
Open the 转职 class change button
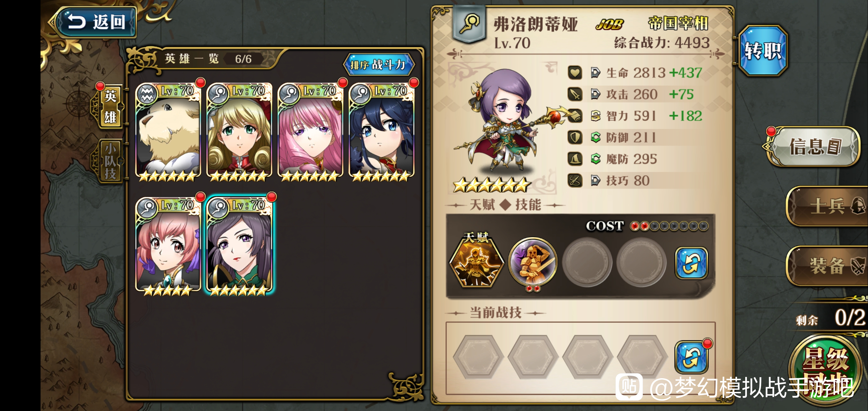[763, 51]
